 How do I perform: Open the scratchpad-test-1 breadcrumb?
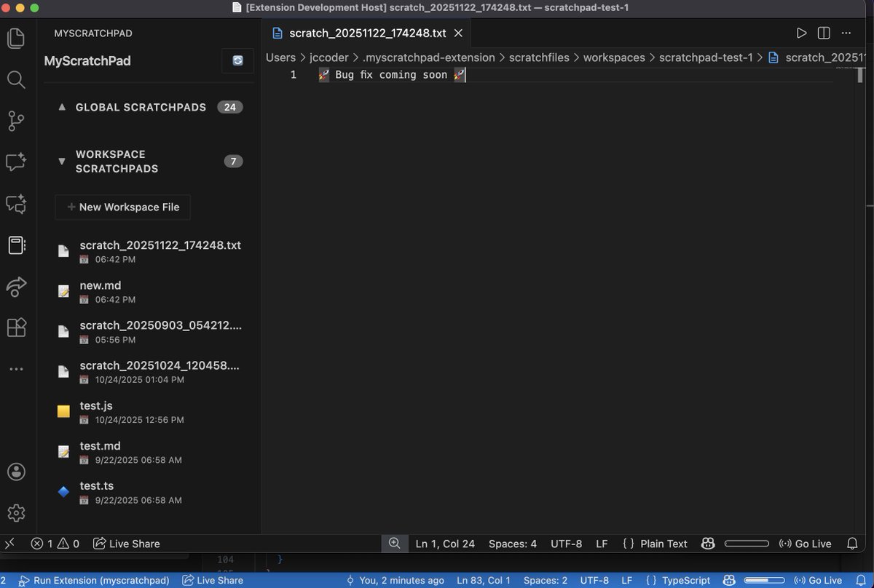click(706, 57)
